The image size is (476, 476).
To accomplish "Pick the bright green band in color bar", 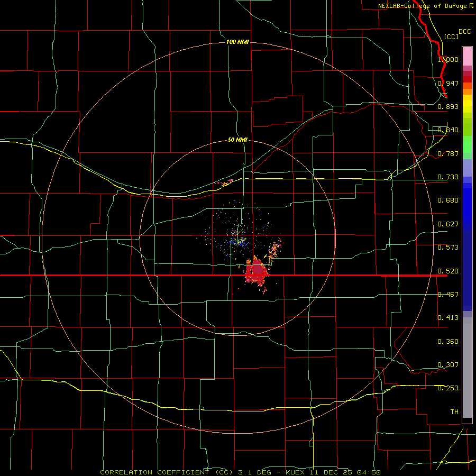I will click(x=467, y=144).
